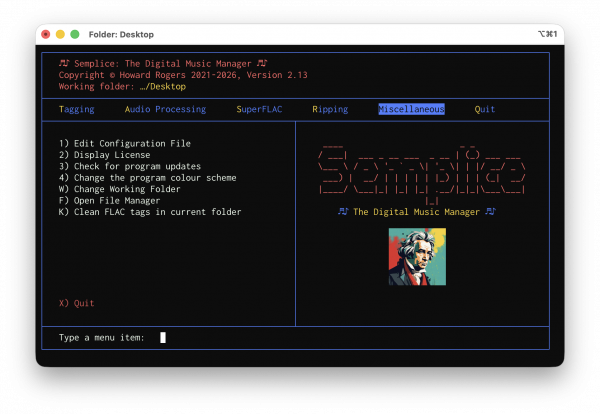The height and width of the screenshot is (414, 600).
Task: Click the Beethoven portrait thumbnail
Action: [417, 258]
